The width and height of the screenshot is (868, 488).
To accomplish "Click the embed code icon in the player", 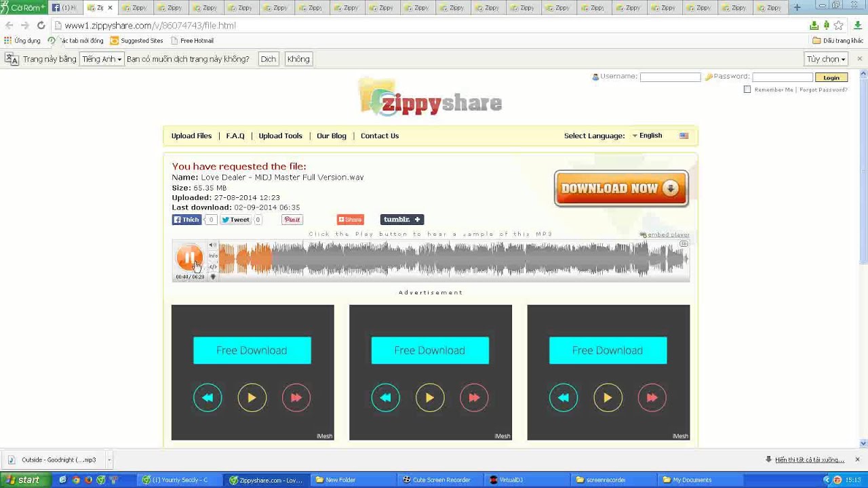I will click(213, 266).
